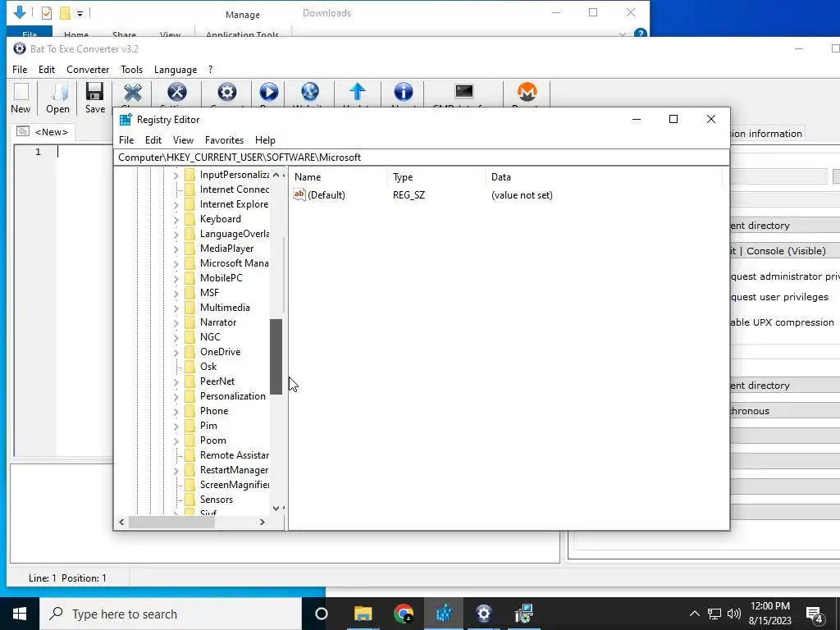The width and height of the screenshot is (840, 630).
Task: Open the Console (Visible) dropdown in Bat To Exe
Action: 785,251
